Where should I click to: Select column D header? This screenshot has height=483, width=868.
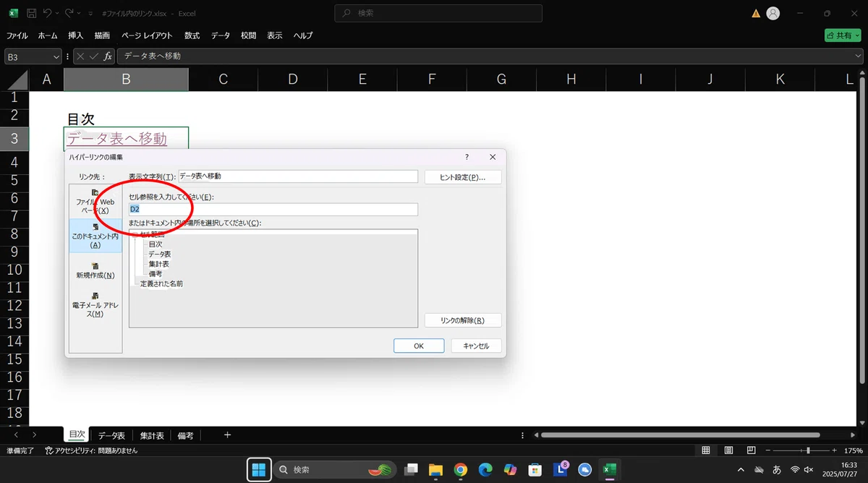click(293, 80)
